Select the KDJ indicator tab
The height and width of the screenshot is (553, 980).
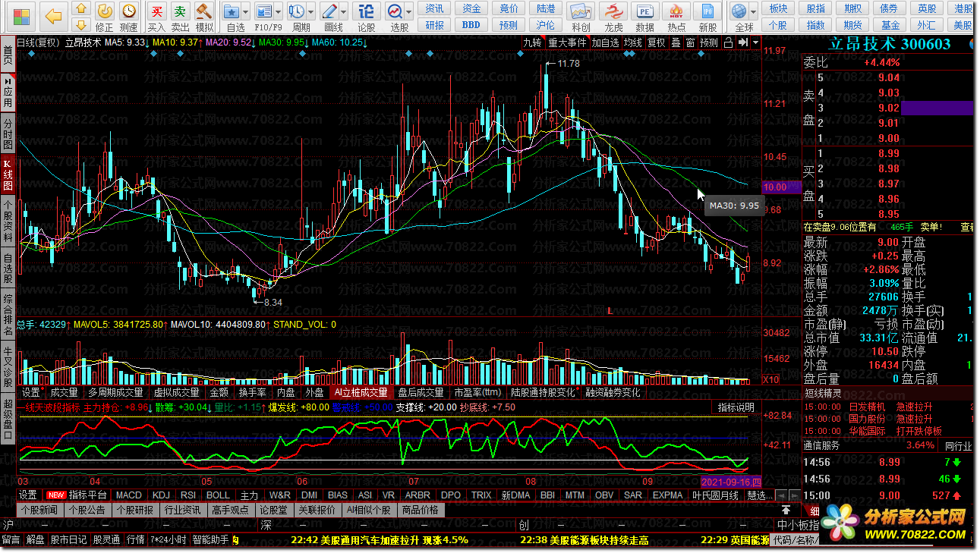(161, 495)
